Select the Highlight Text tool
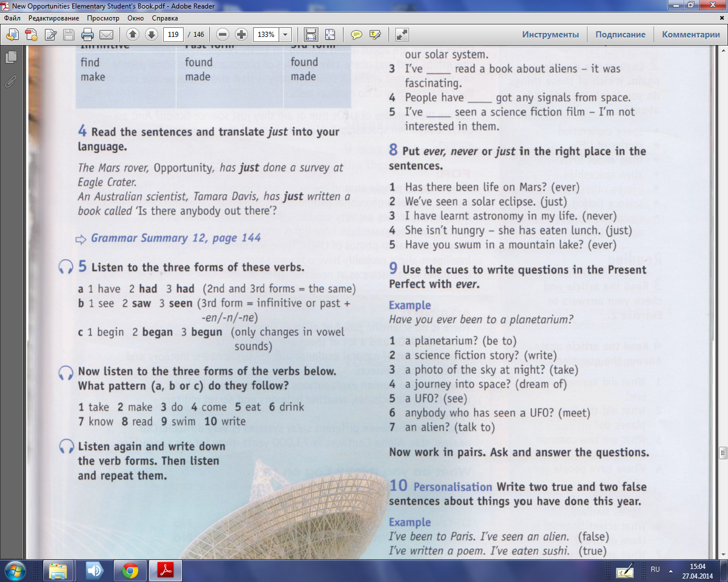Image resolution: width=728 pixels, height=582 pixels. point(376,34)
